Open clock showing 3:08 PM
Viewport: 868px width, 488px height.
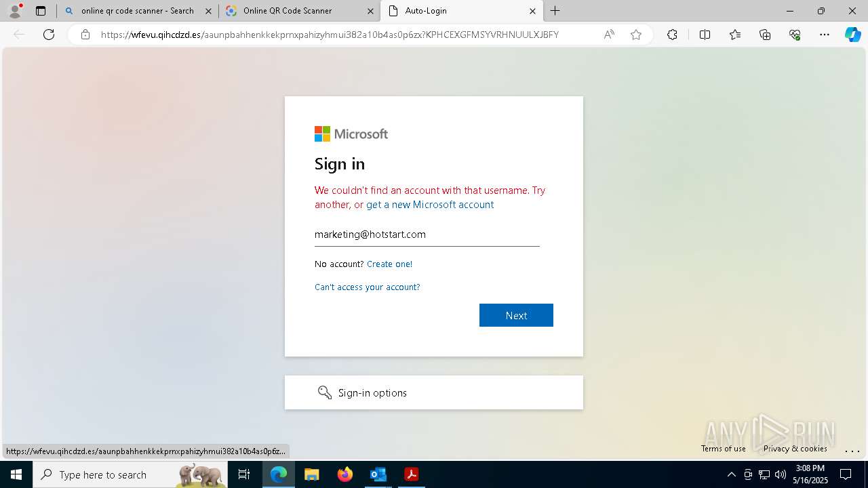(x=810, y=474)
